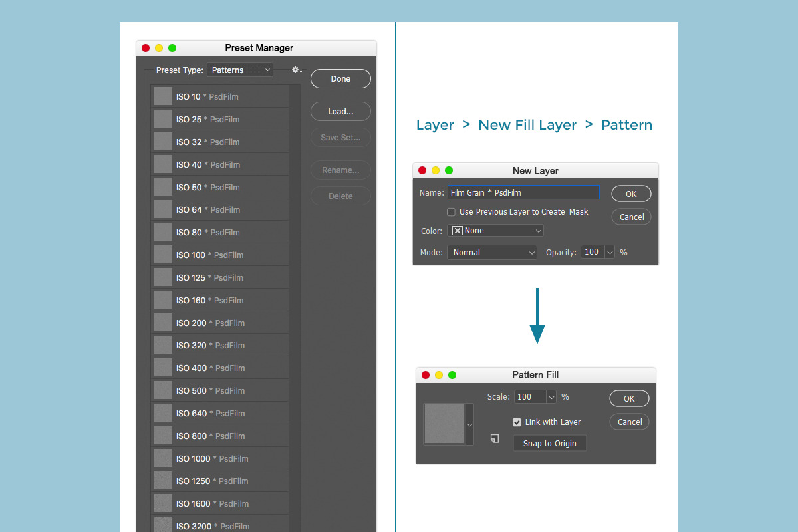
Task: Click the Opacity value field showing 100
Action: click(x=593, y=253)
